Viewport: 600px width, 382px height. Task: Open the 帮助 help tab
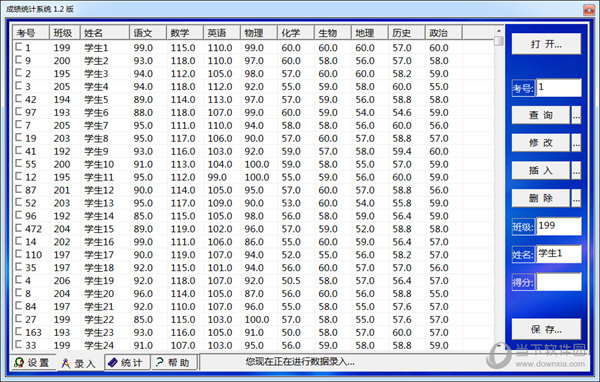point(174,362)
